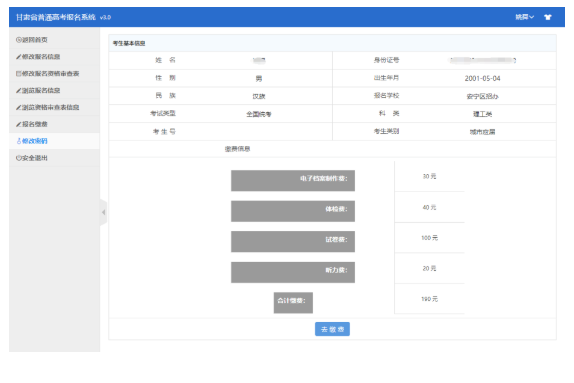
Task: Click the blue 去缴费 button
Action: [332, 329]
